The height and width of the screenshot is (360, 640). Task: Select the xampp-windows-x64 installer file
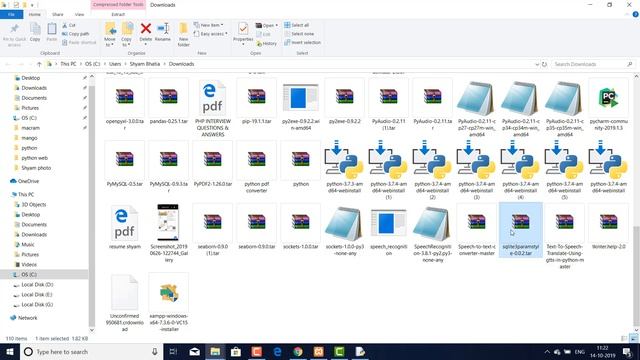pos(169,303)
